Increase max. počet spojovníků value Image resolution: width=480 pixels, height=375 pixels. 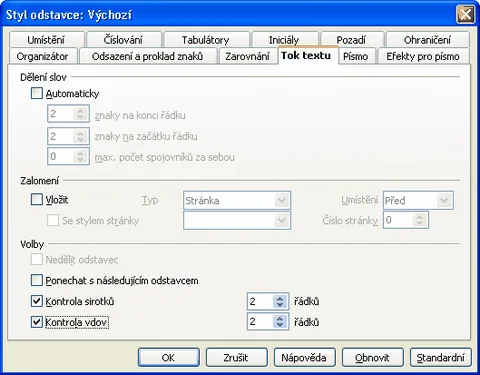(80, 153)
